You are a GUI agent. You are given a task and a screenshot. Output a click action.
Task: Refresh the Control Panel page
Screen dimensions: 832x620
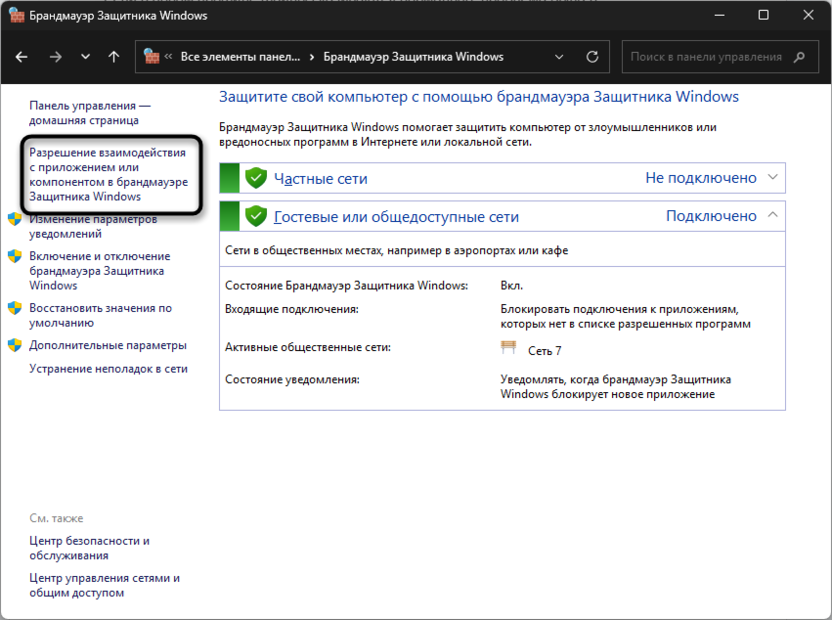click(x=592, y=57)
